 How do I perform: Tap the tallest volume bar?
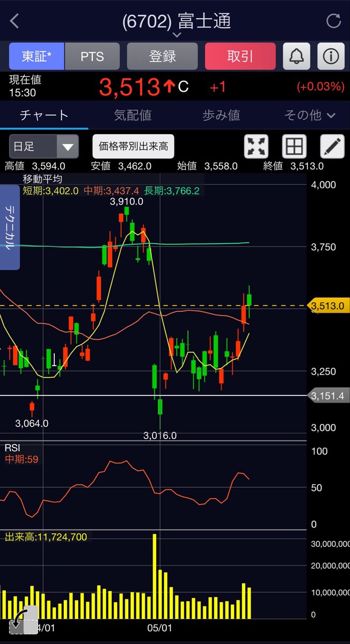click(155, 576)
